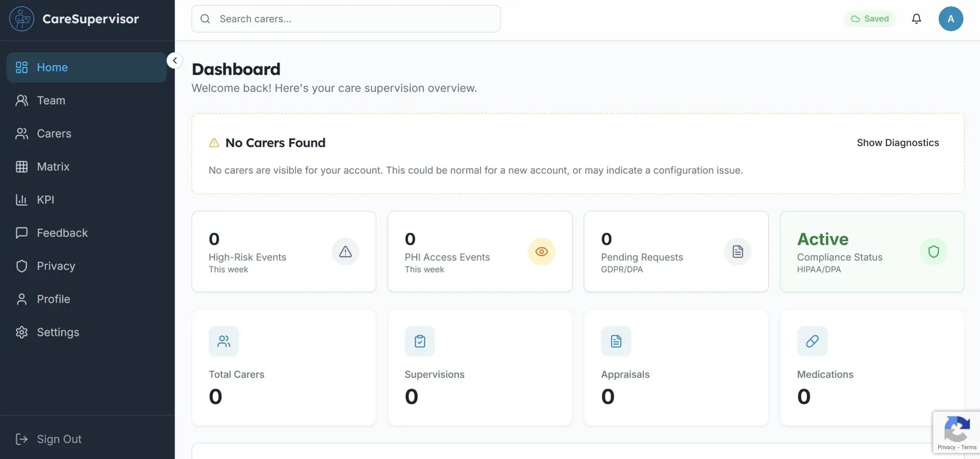Click the Dashboard heading
The width and height of the screenshot is (980, 459).
click(x=236, y=69)
